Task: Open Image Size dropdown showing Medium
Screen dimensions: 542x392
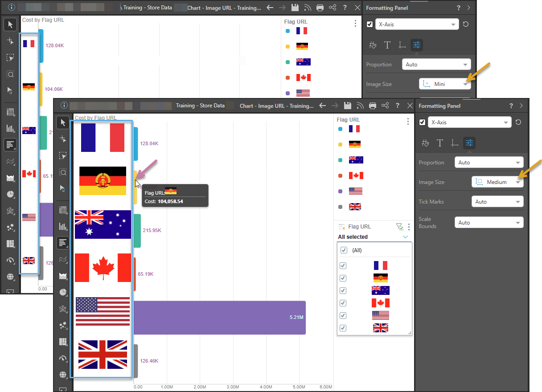Action: coord(497,182)
